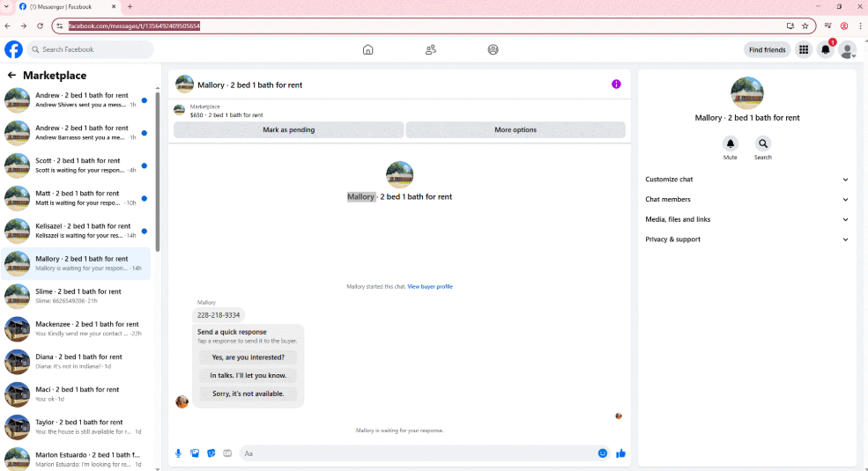
Task: Open Diana's conversation
Action: [x=77, y=361]
